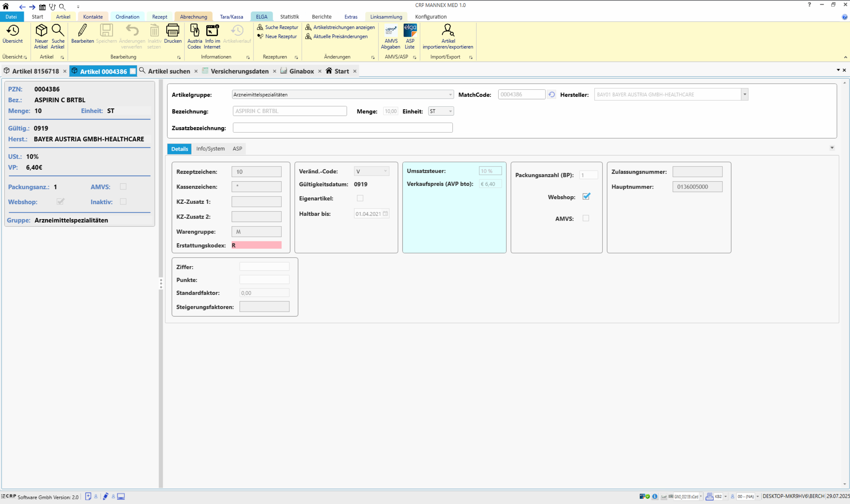850x504 pixels.
Task: Toggle the AMVS checkbox in details panel
Action: tap(586, 218)
